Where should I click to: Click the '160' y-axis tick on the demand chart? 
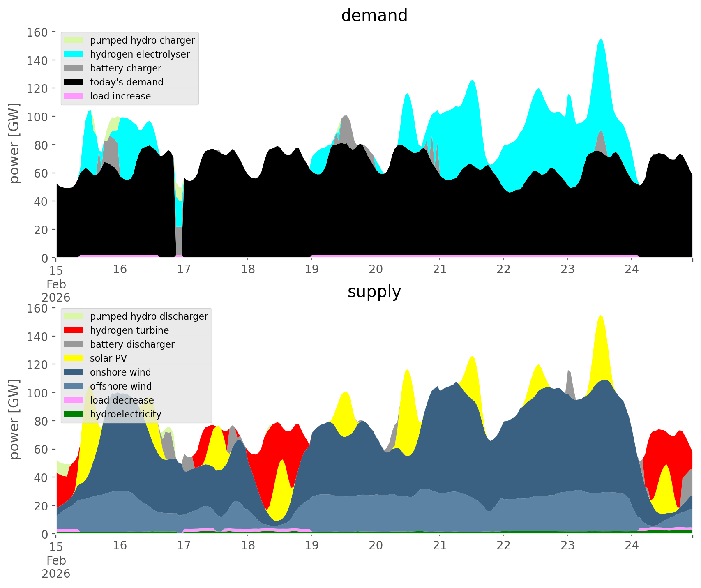(x=37, y=32)
